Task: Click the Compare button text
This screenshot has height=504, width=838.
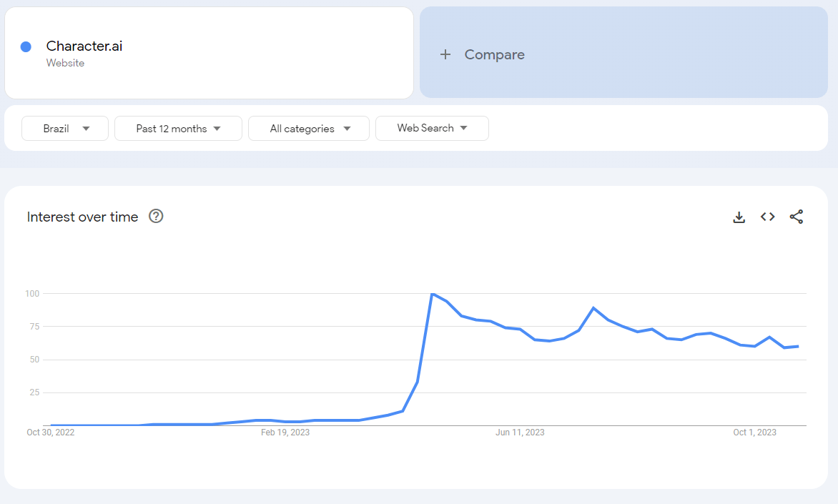Action: [494, 54]
